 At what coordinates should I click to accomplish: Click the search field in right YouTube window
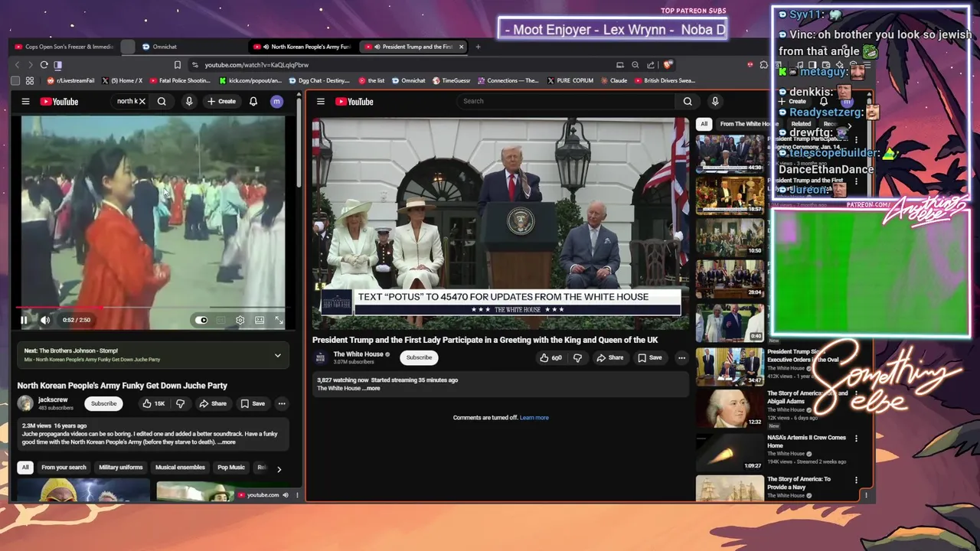coord(565,101)
